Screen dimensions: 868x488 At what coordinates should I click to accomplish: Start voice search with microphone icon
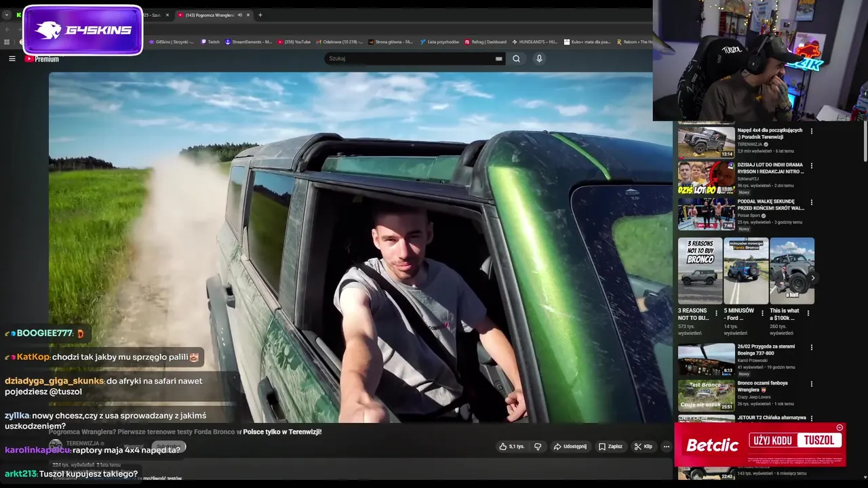pyautogui.click(x=539, y=59)
